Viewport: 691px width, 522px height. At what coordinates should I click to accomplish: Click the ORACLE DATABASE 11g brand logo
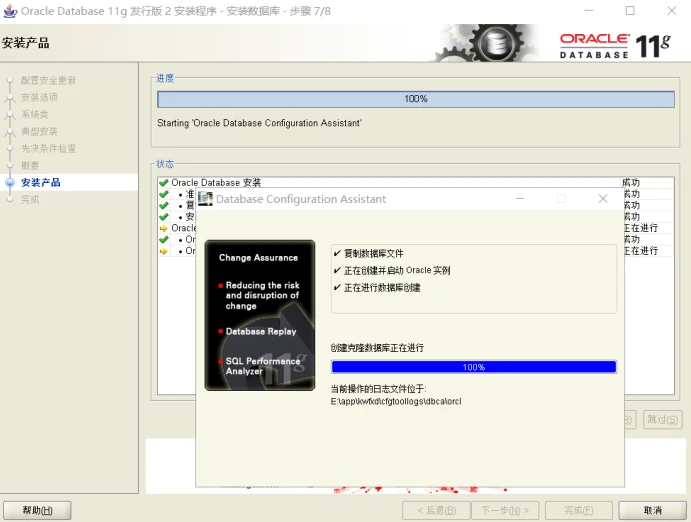click(x=615, y=46)
